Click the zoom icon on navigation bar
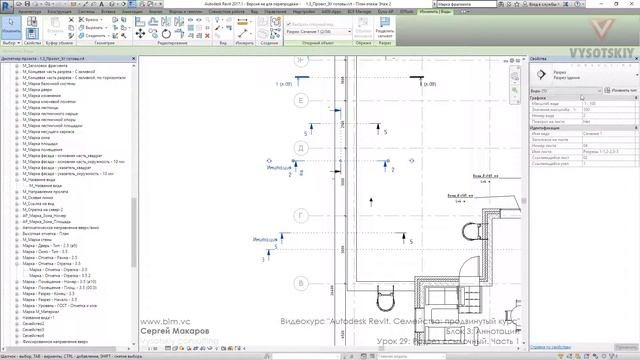This screenshot has height=360, width=640. tap(515, 90)
